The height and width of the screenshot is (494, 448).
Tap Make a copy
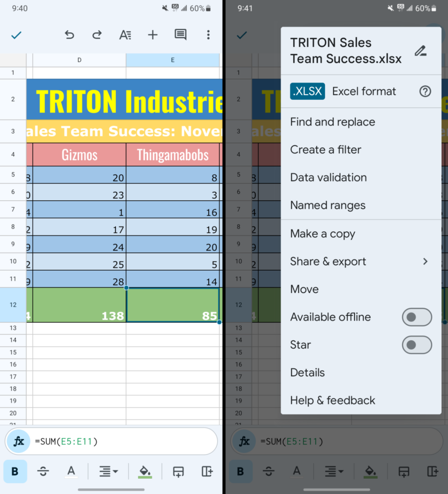click(322, 234)
